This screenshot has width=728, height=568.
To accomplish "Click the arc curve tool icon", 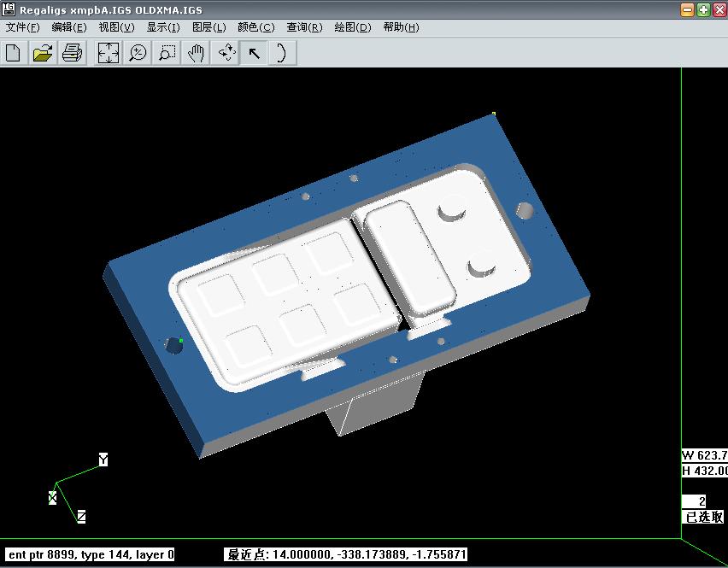I will click(x=282, y=52).
